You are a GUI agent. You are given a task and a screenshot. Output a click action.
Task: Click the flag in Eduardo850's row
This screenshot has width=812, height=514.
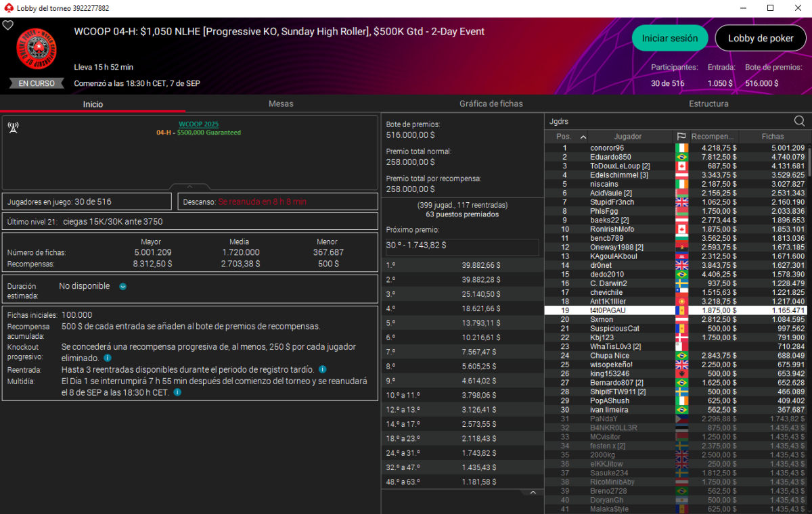[681, 157]
